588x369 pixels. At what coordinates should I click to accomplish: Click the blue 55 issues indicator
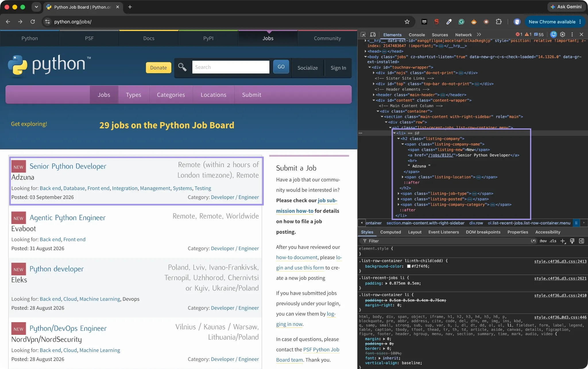click(x=539, y=34)
